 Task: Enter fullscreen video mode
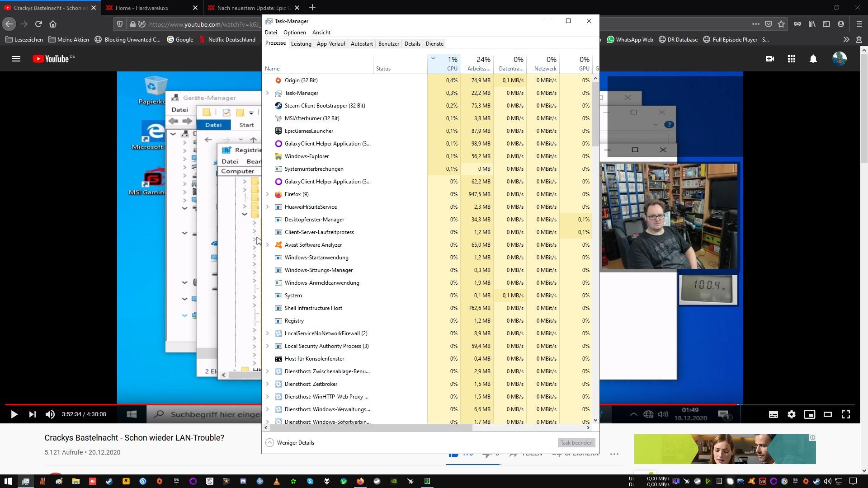[x=846, y=414]
